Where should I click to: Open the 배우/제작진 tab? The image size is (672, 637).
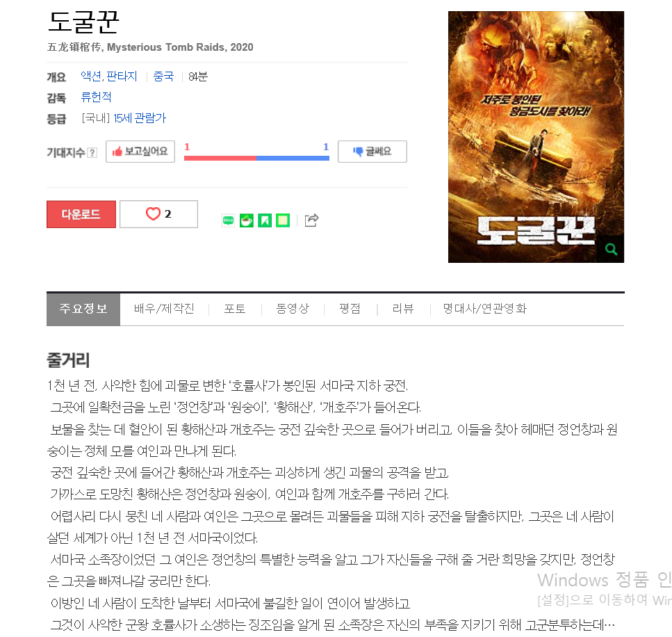[x=164, y=309]
